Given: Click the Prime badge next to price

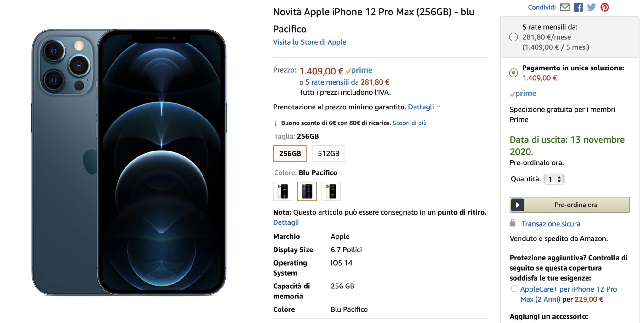Looking at the screenshot, I should [x=359, y=70].
